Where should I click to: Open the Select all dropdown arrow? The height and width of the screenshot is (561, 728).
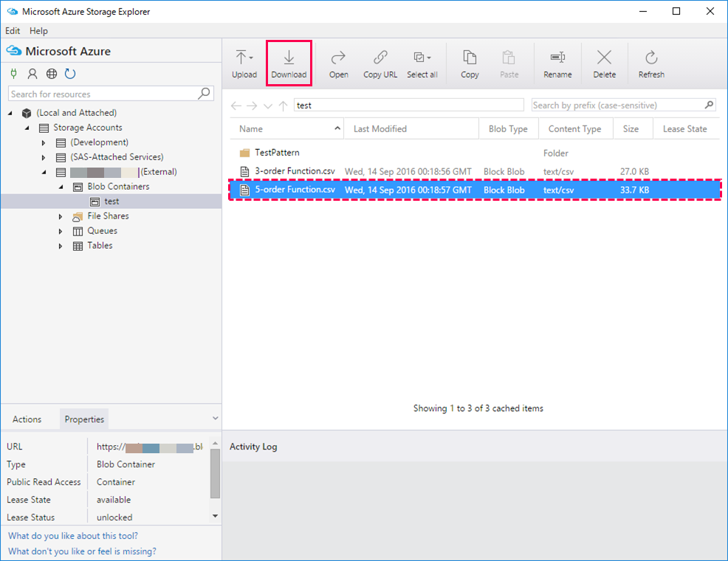point(429,58)
